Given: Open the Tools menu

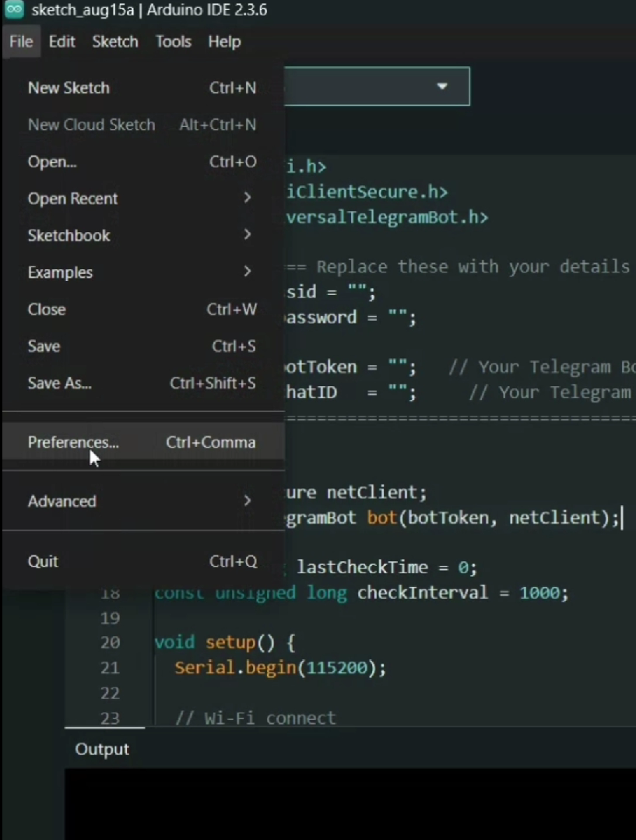Looking at the screenshot, I should [173, 42].
